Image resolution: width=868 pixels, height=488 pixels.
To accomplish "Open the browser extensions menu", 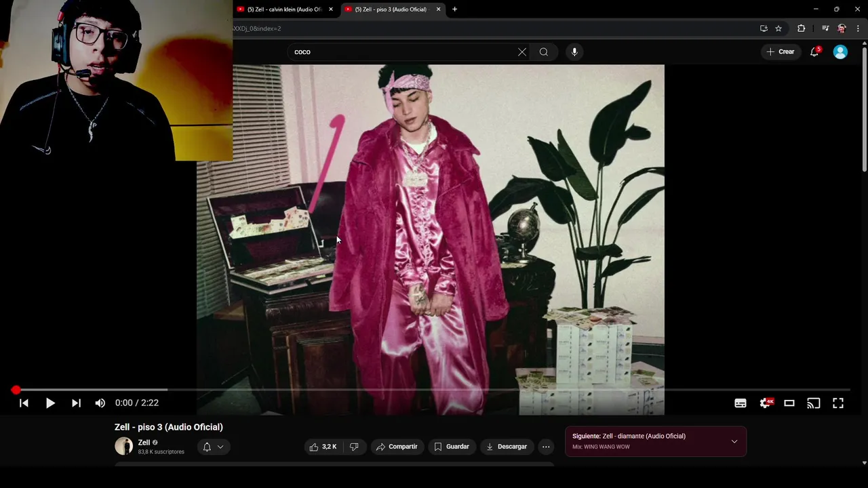I will point(801,28).
